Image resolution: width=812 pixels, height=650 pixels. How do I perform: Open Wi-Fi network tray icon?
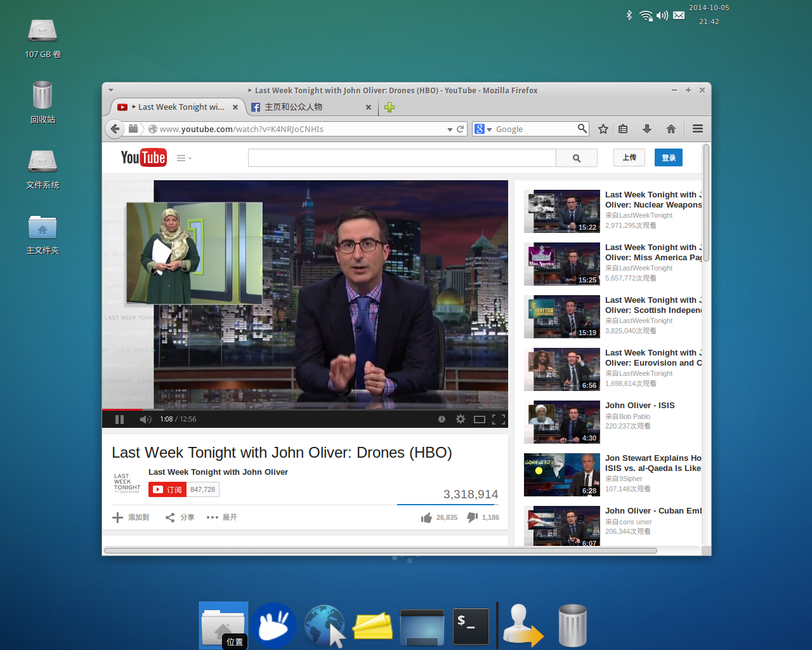(x=646, y=15)
